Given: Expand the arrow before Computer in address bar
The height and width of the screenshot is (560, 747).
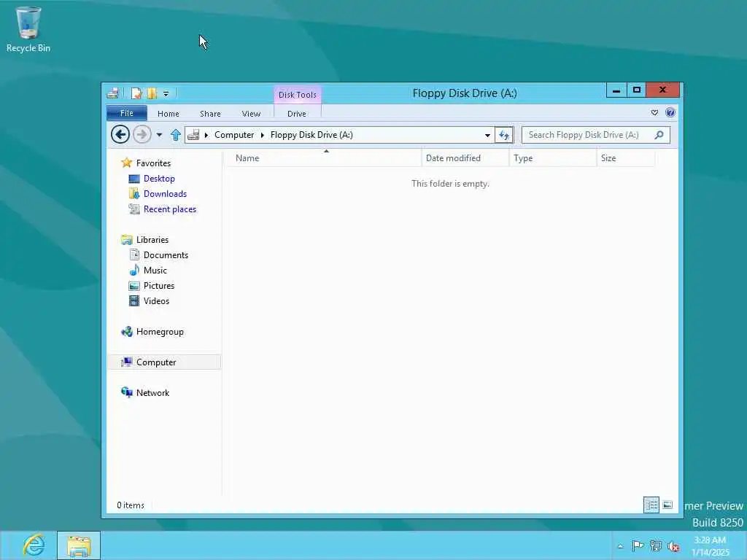Looking at the screenshot, I should click(x=206, y=135).
